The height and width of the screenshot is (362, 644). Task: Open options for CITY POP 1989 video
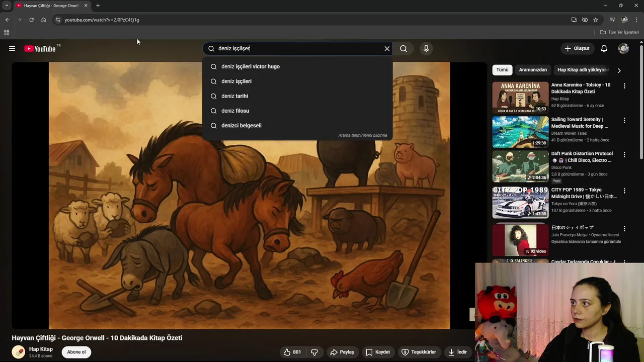coord(624,191)
